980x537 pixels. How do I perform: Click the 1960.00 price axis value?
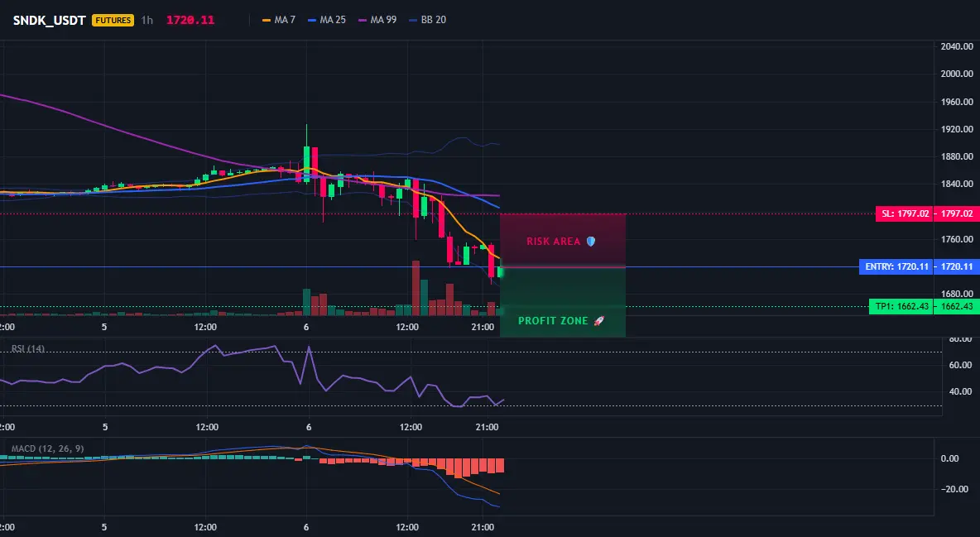957,101
